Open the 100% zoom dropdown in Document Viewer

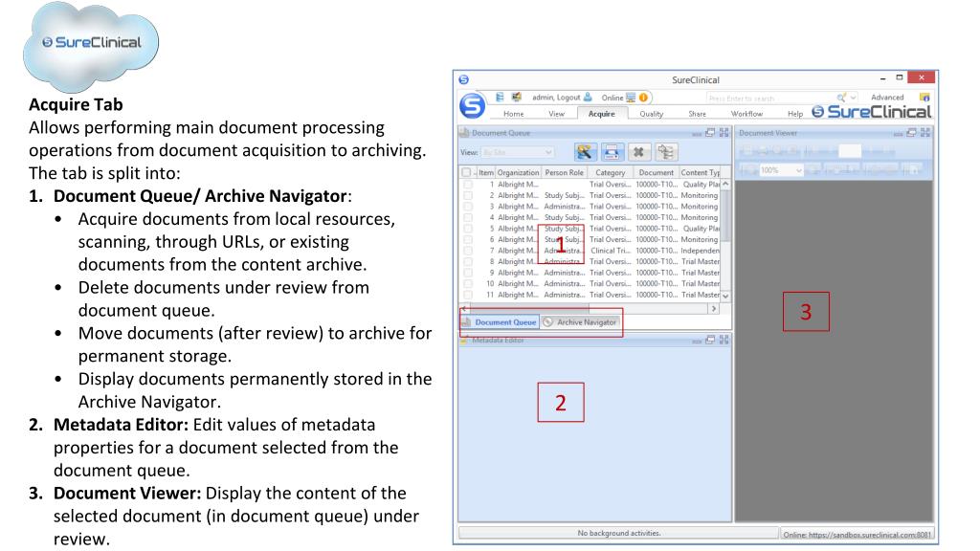tap(781, 170)
